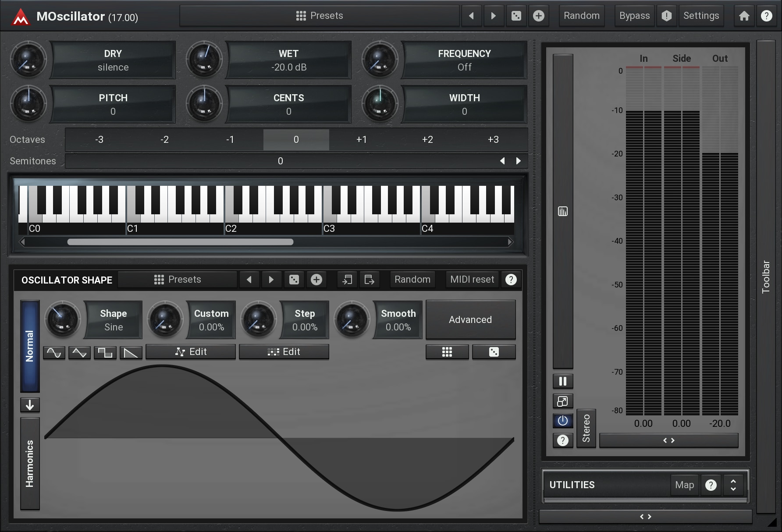The height and width of the screenshot is (532, 782).
Task: Open the Oscillator Shape Presets list
Action: pos(178,280)
